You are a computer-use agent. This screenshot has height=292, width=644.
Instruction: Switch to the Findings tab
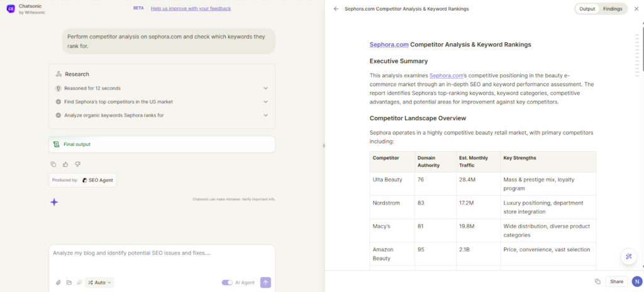[x=613, y=9]
